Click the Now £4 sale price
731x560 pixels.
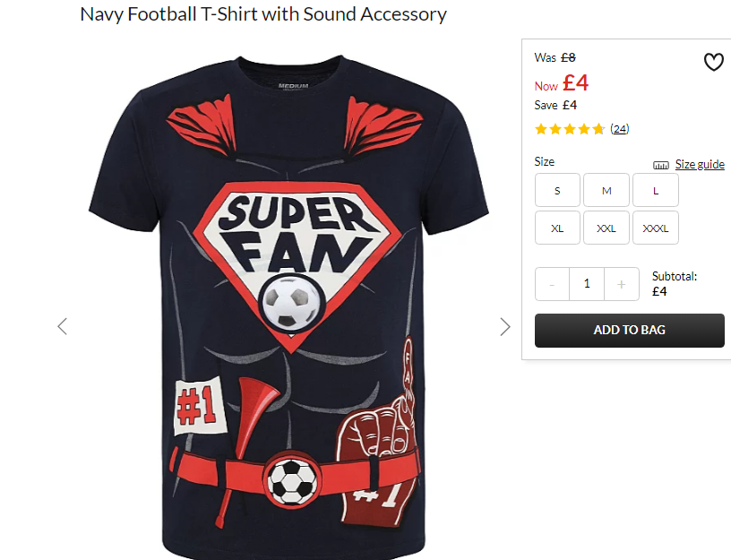click(x=562, y=83)
